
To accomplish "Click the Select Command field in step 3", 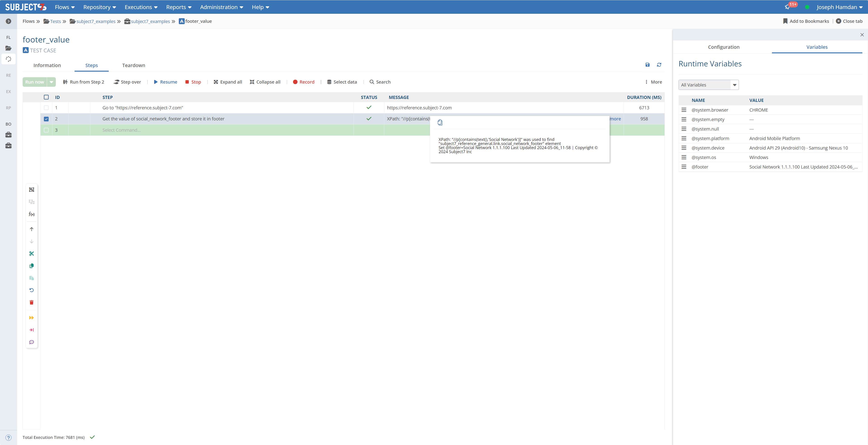I will pyautogui.click(x=122, y=130).
